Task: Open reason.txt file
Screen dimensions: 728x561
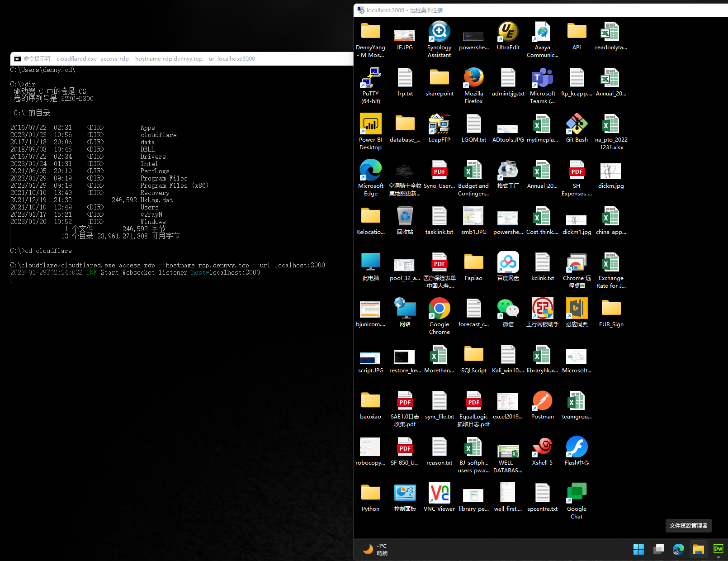Action: click(439, 451)
